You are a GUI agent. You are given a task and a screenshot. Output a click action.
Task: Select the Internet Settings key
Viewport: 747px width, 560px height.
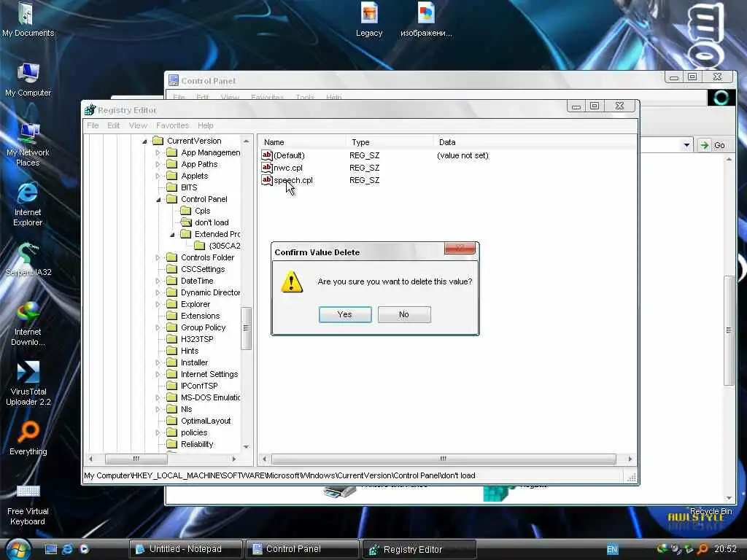209,374
